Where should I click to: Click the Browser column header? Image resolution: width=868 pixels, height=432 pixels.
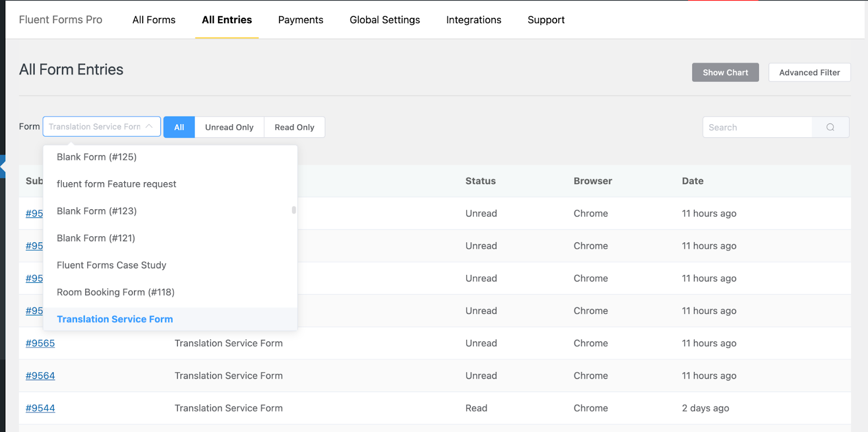tap(593, 181)
